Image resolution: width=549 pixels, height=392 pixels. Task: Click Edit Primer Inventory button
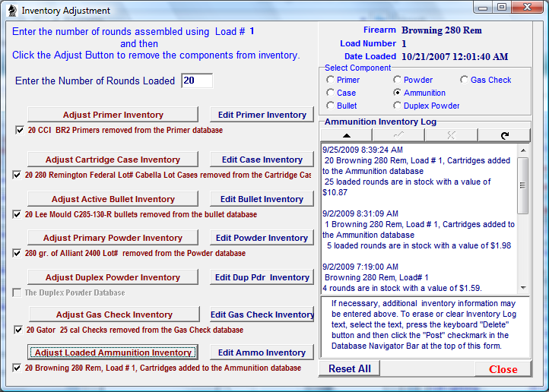pyautogui.click(x=262, y=115)
